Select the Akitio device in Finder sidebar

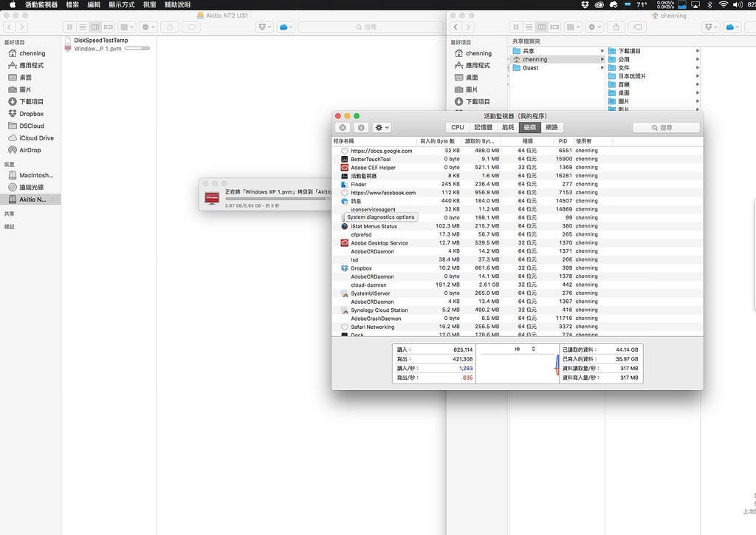[31, 200]
